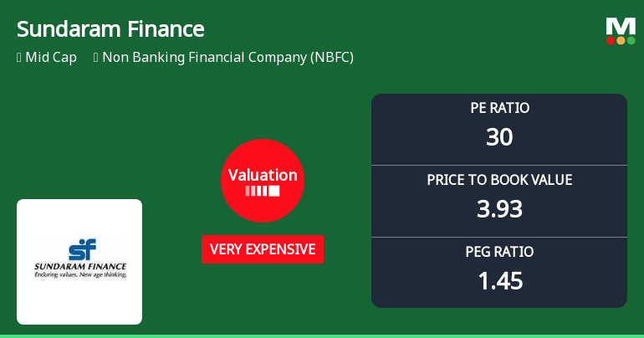Select the Mid Cap label
This screenshot has width=644, height=338.
tap(52, 58)
